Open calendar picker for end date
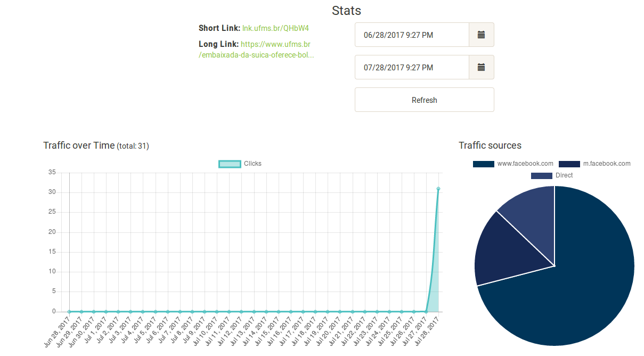Image resolution: width=644 pixels, height=356 pixels. [x=481, y=68]
